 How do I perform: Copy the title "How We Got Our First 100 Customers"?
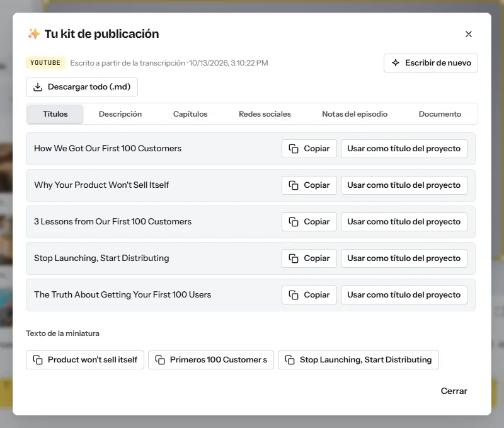309,149
